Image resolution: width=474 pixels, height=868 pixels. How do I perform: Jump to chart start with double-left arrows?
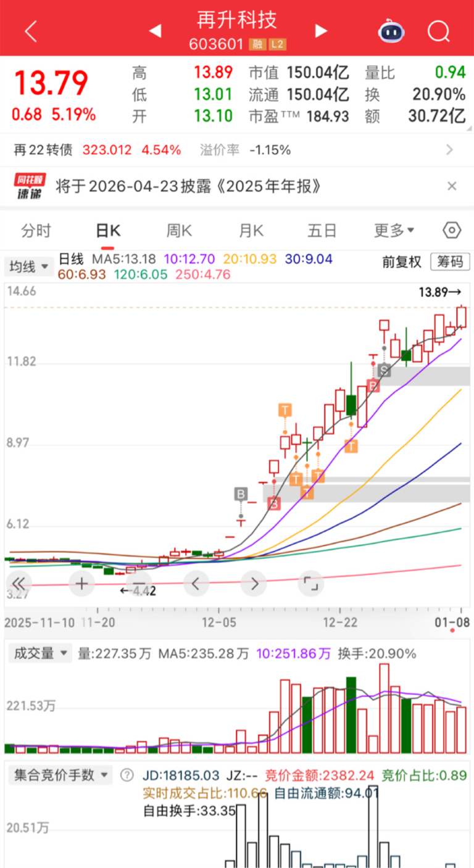tap(19, 583)
